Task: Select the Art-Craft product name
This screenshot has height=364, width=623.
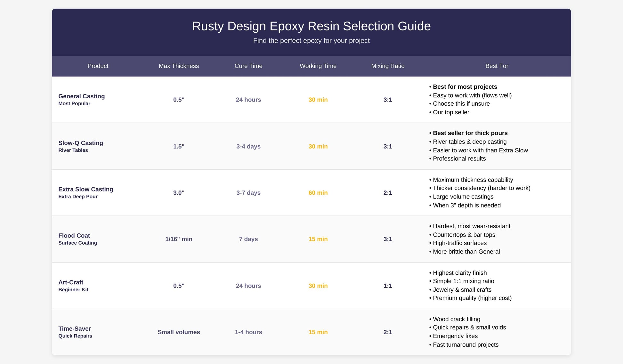Action: (x=71, y=282)
